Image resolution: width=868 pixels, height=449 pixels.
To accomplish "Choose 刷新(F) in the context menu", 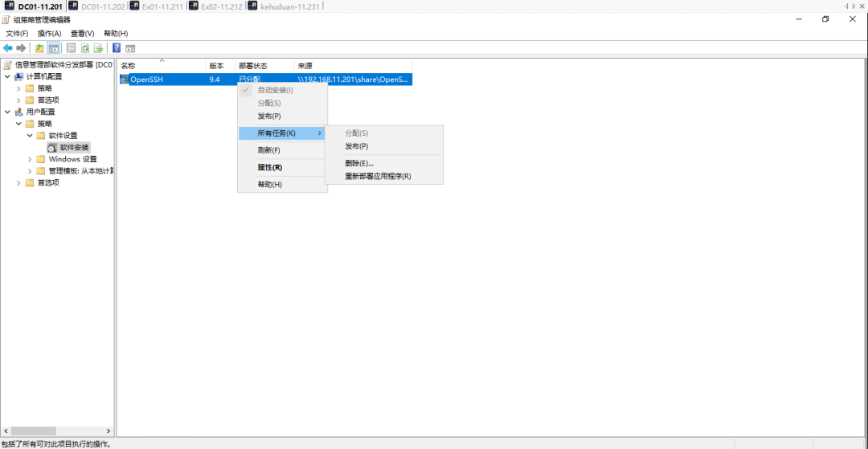I will pyautogui.click(x=282, y=150).
